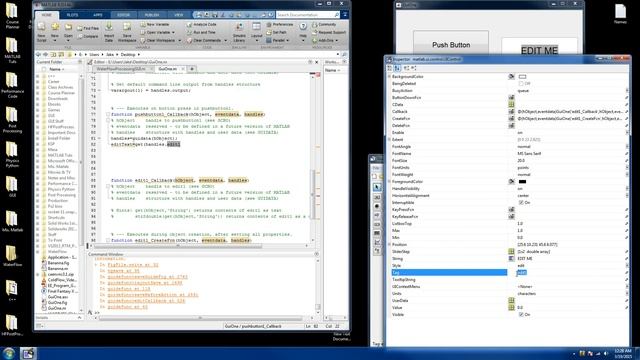The width and height of the screenshot is (640, 360).
Task: Click the Help question mark icon
Action: pyautogui.click(x=303, y=27)
